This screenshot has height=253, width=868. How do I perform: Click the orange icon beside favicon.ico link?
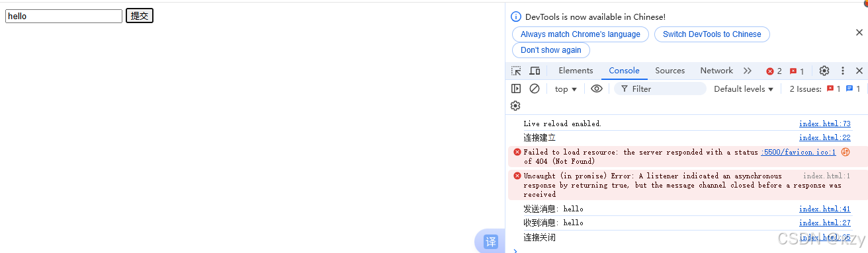tap(845, 152)
